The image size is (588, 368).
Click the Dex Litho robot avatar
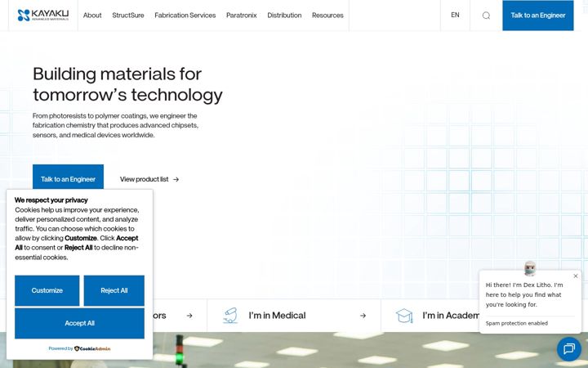[x=530, y=268]
